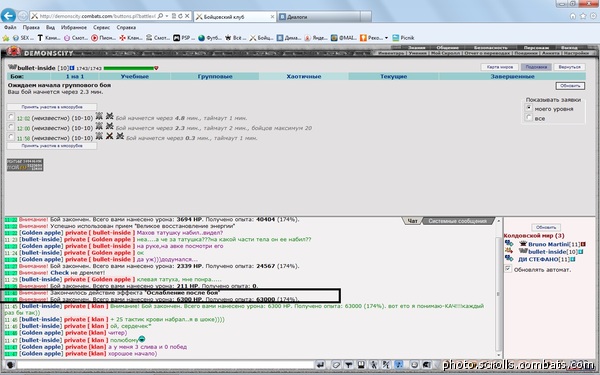Go back with the browser back arrow
600x375 pixels.
(x=8, y=16)
